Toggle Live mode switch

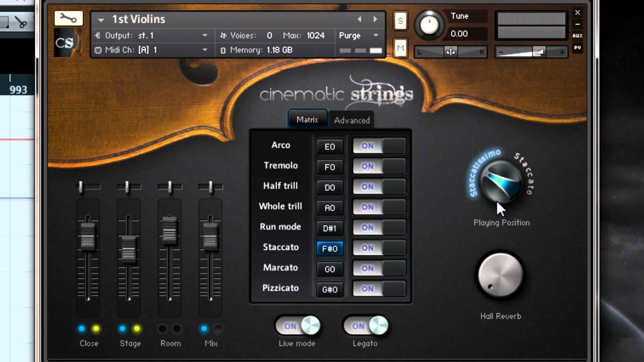click(297, 326)
